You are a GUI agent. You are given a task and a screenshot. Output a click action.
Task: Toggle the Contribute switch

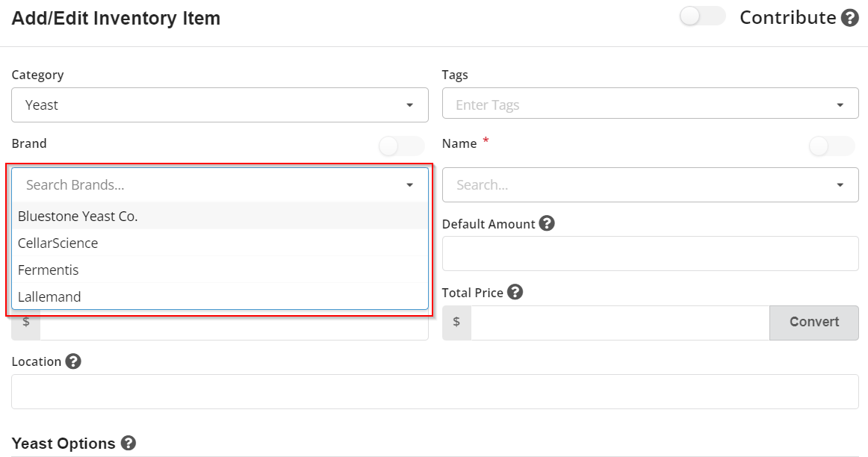click(x=702, y=16)
